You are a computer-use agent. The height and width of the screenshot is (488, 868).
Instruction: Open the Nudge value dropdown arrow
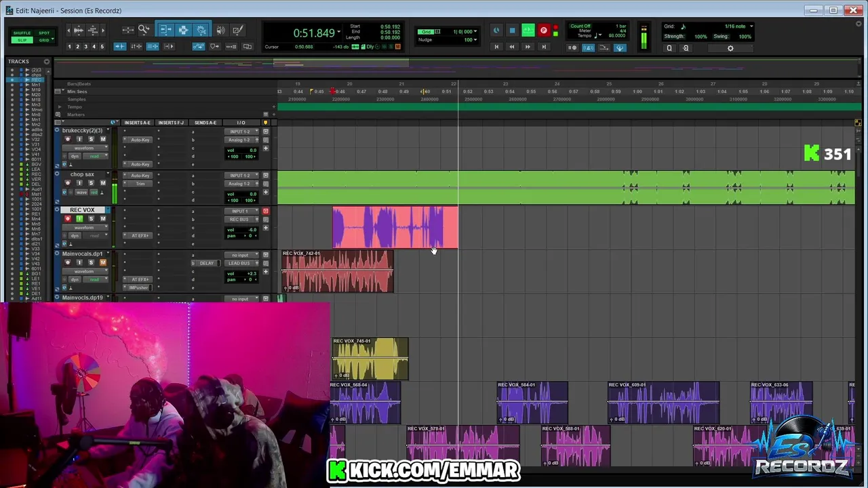tap(475, 39)
